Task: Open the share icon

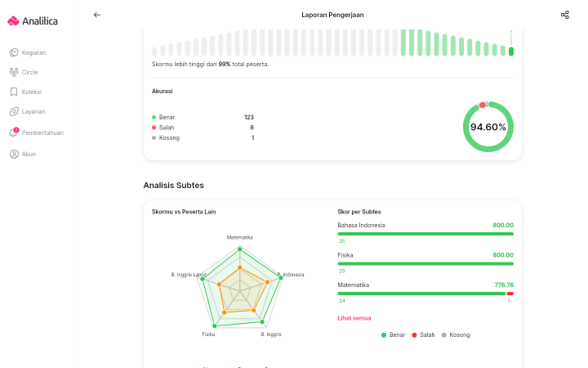Action: tap(565, 15)
